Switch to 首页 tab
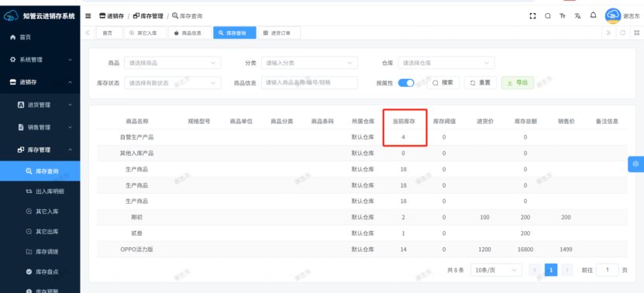This screenshot has width=644, height=293. coord(109,33)
